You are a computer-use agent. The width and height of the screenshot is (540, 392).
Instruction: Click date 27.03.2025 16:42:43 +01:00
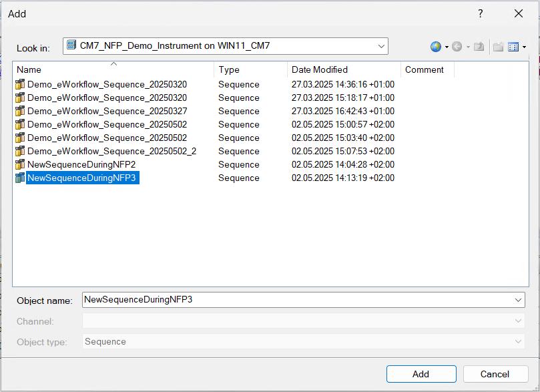coord(342,111)
